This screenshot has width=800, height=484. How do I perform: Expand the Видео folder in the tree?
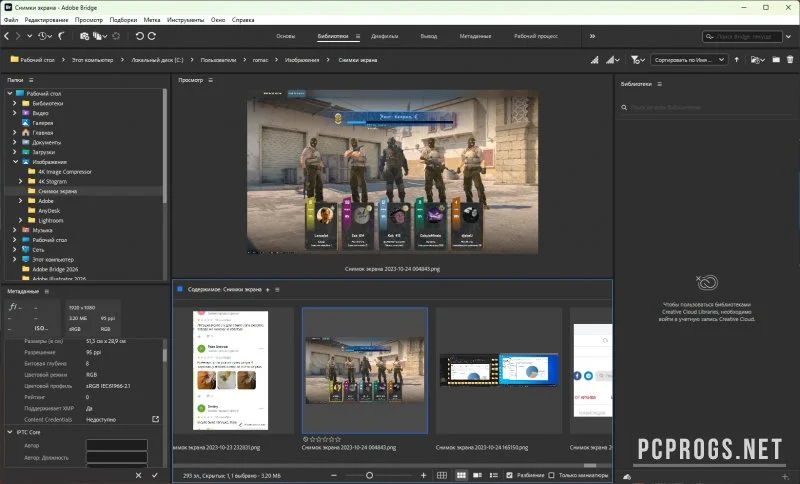(15, 113)
